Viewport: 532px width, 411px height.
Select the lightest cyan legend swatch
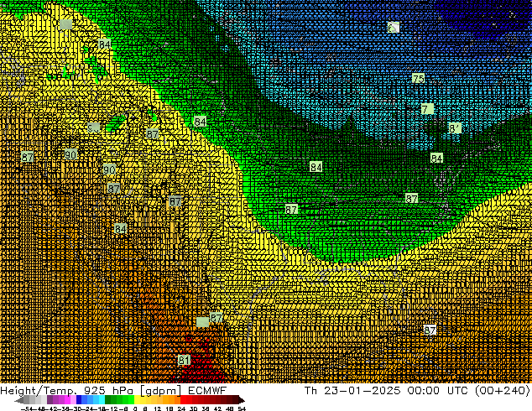102,400
